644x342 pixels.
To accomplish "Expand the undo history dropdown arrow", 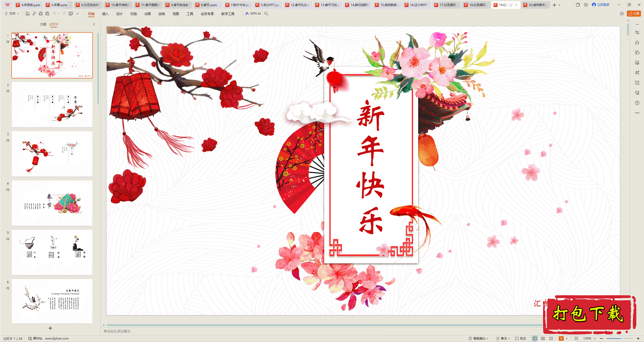I will pos(58,14).
